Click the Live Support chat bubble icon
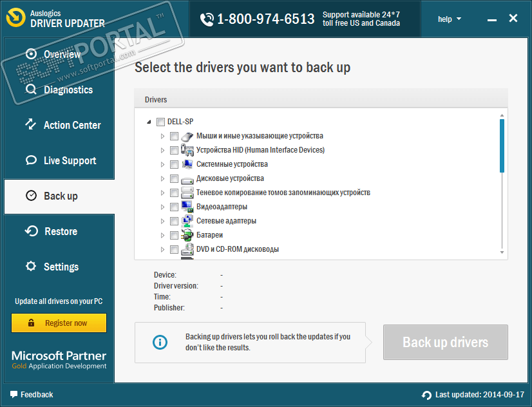Image resolution: width=532 pixels, height=407 pixels. click(x=31, y=160)
